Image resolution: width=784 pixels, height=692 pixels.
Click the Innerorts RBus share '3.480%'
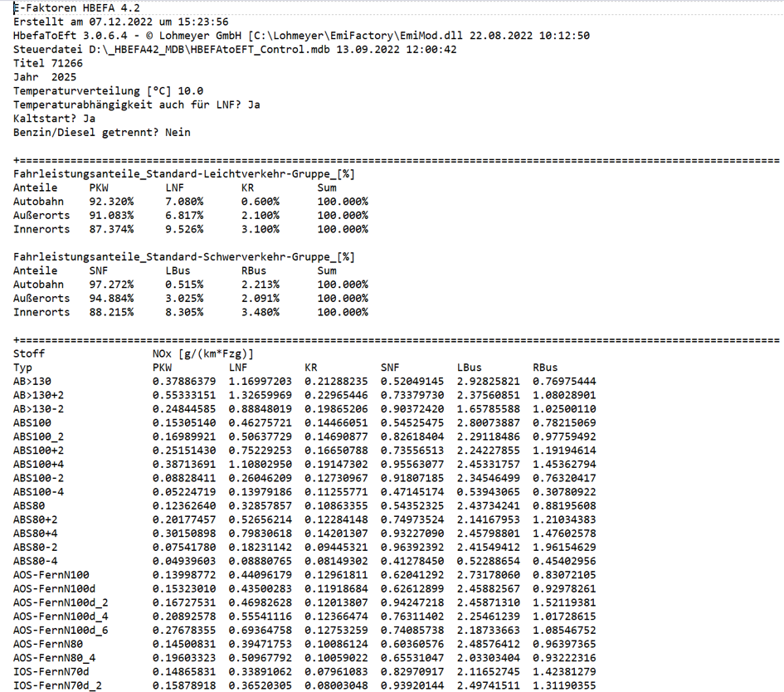[x=261, y=313]
